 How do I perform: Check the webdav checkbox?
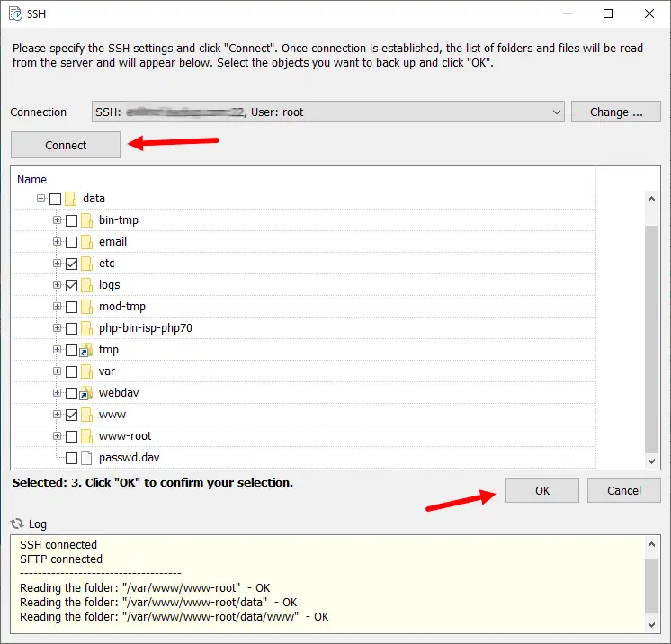(71, 393)
